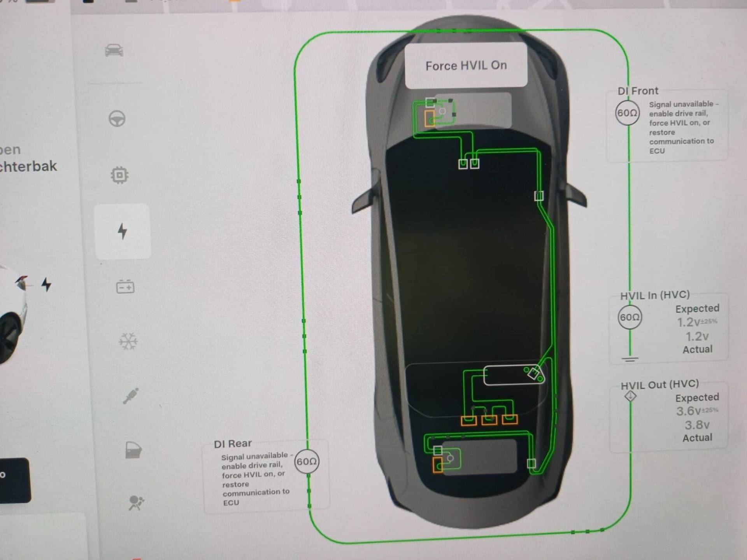This screenshot has width=747, height=560.
Task: Click the charging lightning bolt beside car image
Action: tap(46, 284)
